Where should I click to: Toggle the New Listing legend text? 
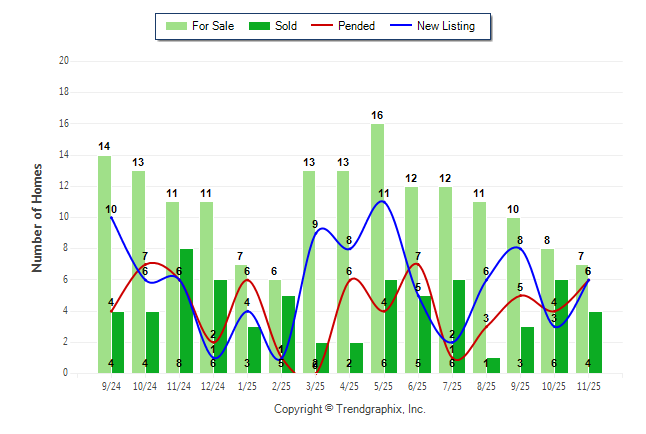446,26
